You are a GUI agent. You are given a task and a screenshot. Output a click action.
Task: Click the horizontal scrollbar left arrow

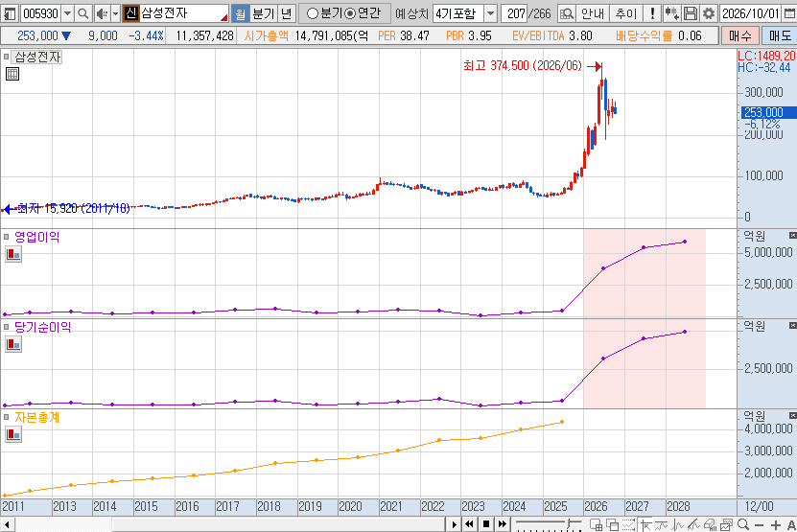pos(6,524)
